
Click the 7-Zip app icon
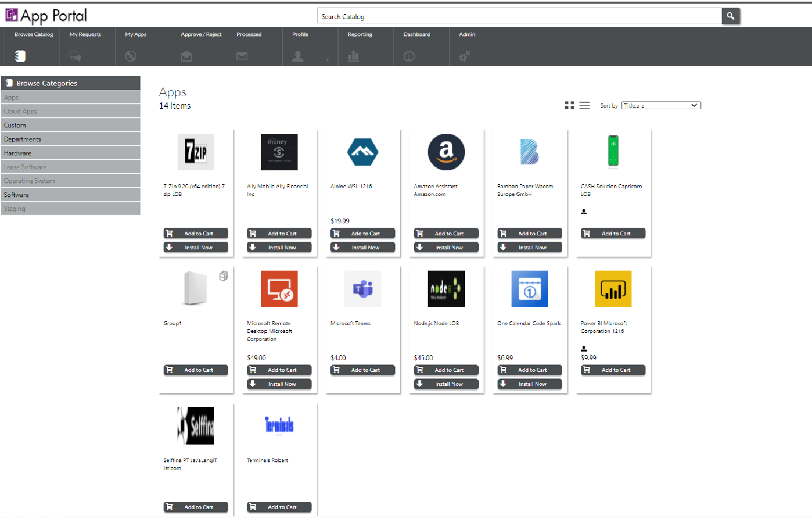point(196,152)
